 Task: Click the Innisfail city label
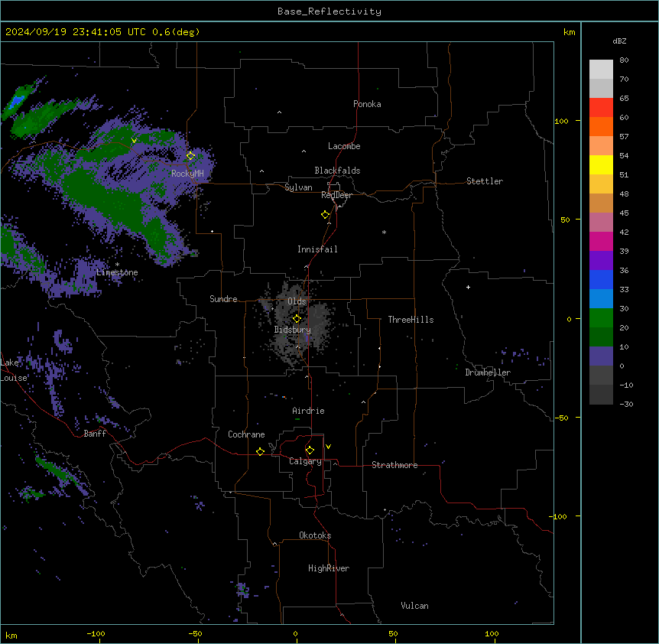pyautogui.click(x=317, y=249)
